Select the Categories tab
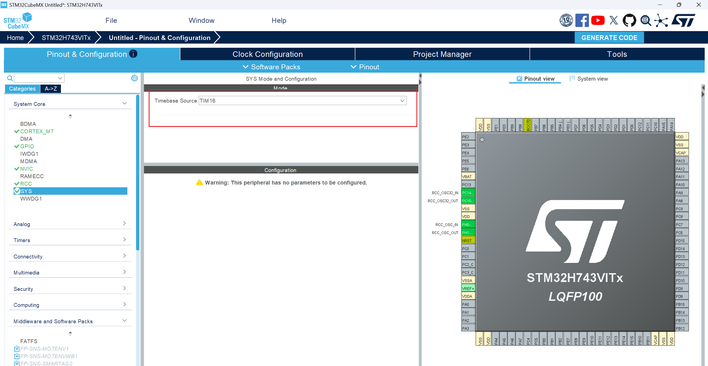 23,89
